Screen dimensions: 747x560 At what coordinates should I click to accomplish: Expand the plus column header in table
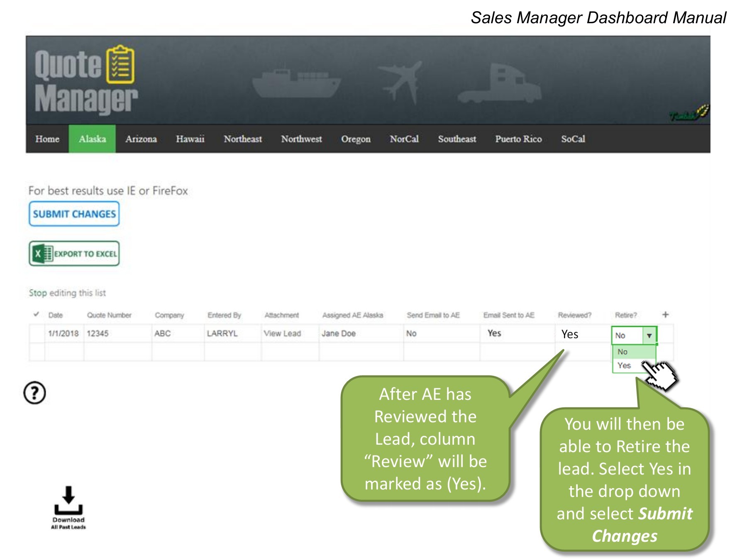665,314
